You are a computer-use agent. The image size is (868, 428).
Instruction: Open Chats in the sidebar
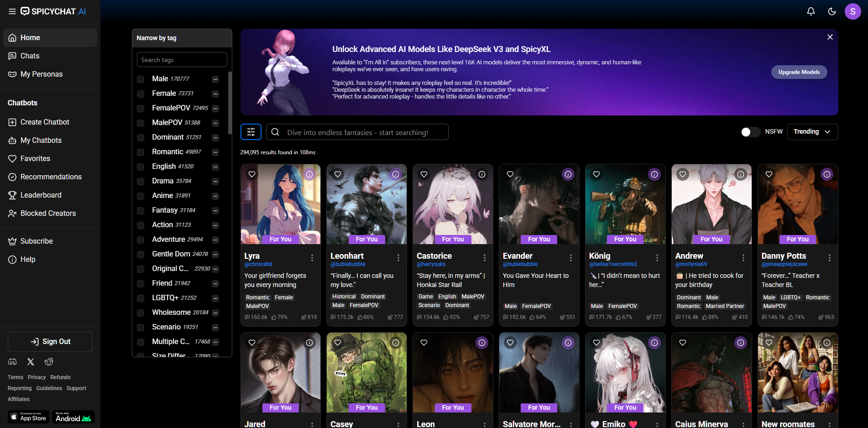tap(50, 56)
